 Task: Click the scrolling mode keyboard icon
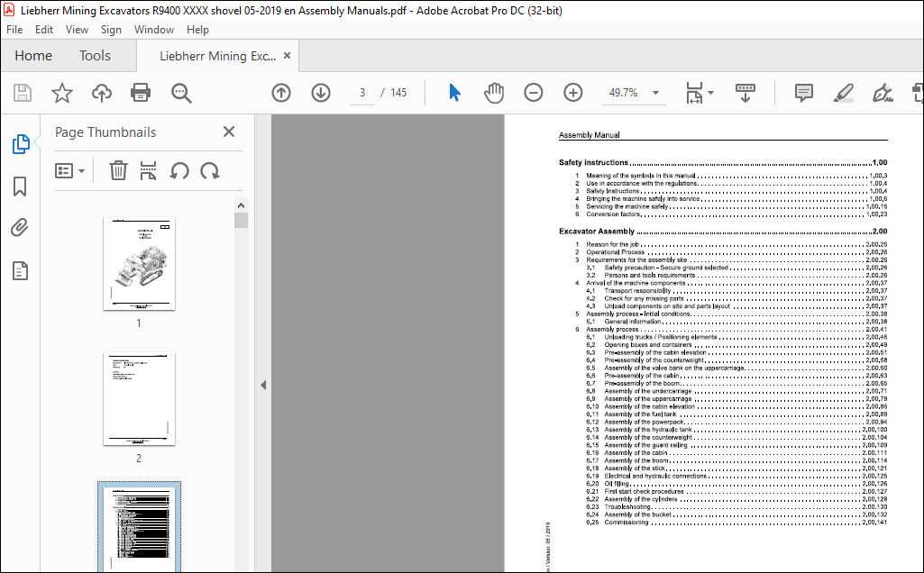click(x=746, y=93)
